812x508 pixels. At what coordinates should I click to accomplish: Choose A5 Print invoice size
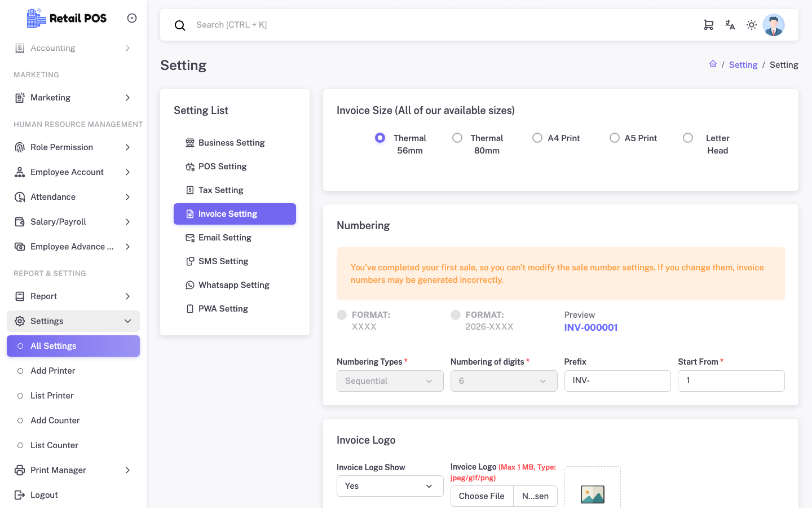(x=615, y=138)
